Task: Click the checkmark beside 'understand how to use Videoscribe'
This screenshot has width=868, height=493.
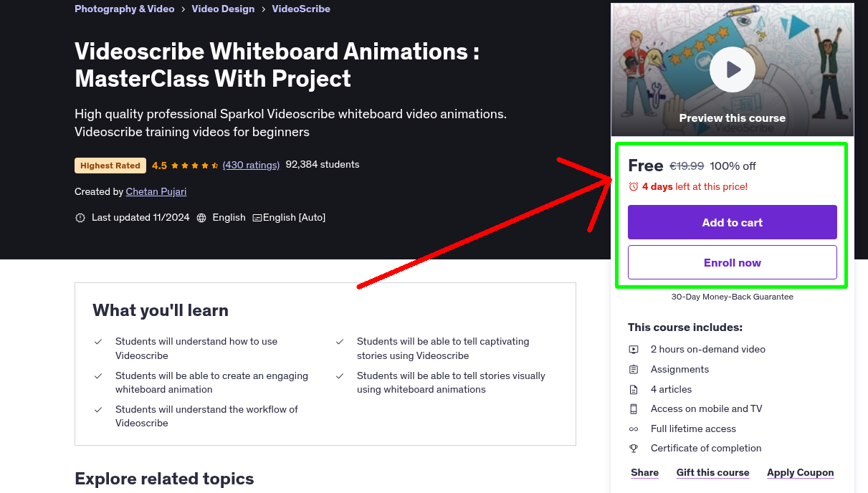Action: 98,342
